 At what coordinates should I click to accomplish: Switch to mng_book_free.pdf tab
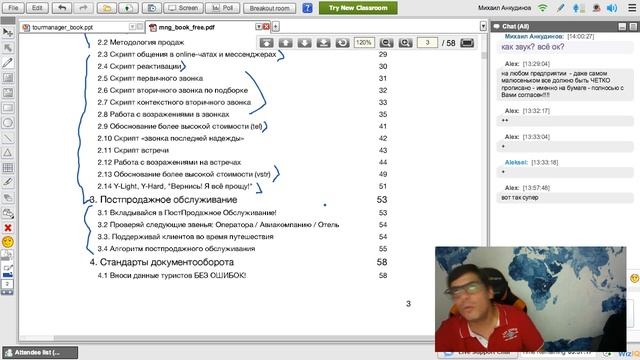tap(187, 27)
